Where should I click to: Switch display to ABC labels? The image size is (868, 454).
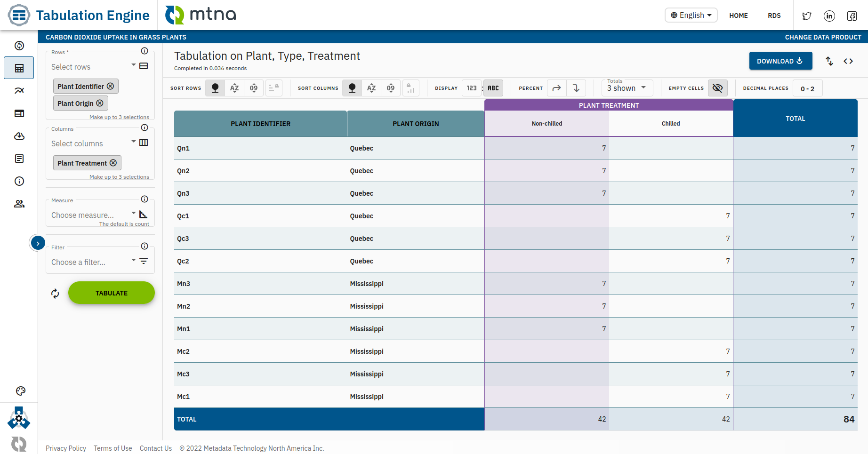tap(493, 88)
